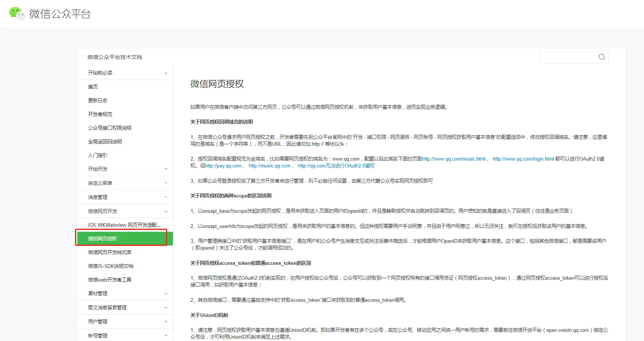Expand the 开始开发 section arrow
This screenshot has height=341, width=644.
pos(166,169)
